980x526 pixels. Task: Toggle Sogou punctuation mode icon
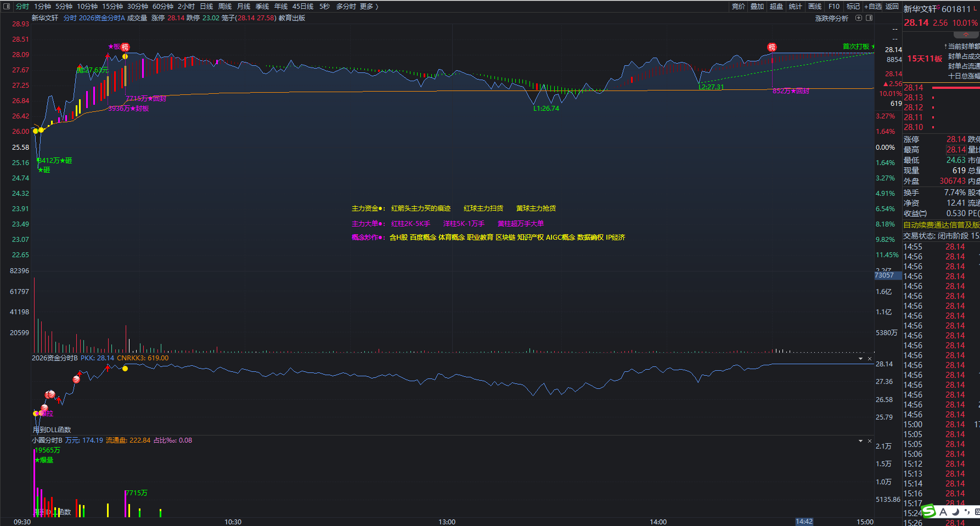966,512
